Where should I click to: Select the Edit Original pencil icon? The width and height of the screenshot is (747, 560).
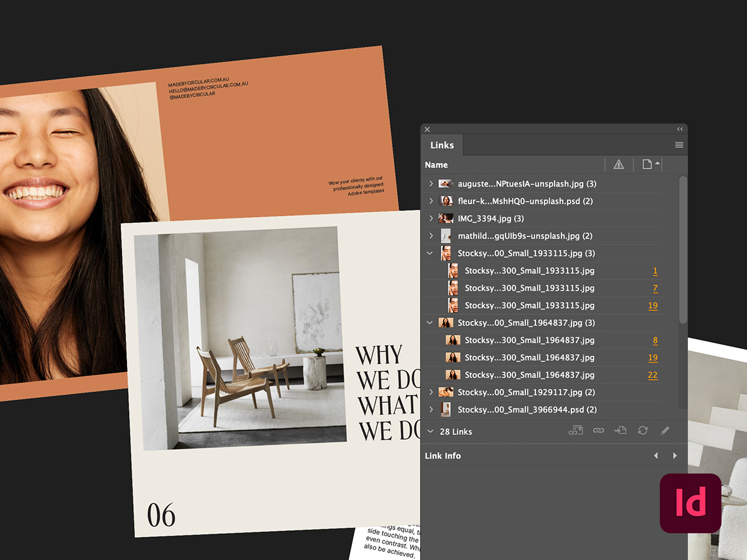665,431
